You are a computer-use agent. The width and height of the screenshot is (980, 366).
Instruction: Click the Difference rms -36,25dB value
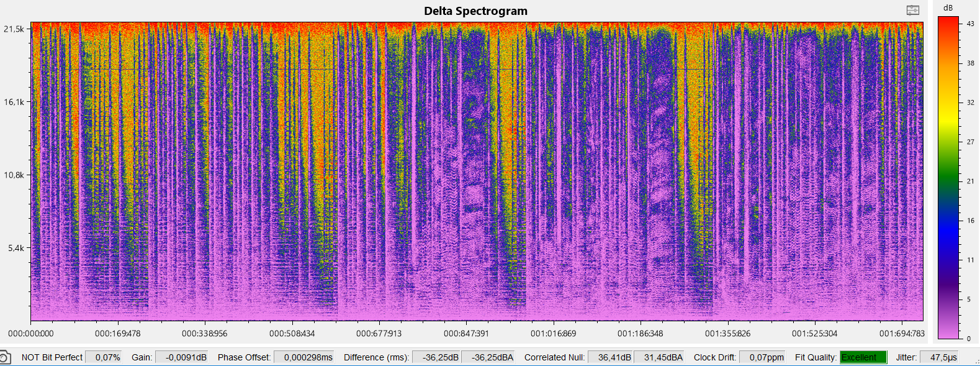click(x=436, y=357)
